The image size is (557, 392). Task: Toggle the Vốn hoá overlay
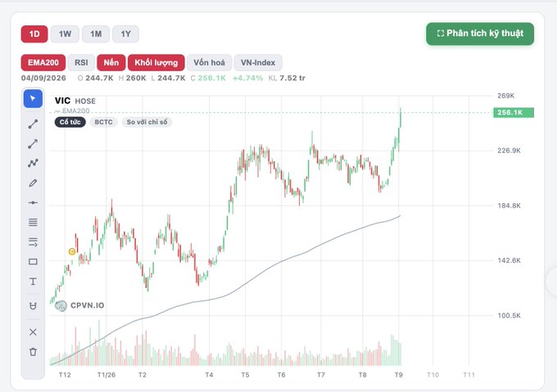point(209,63)
